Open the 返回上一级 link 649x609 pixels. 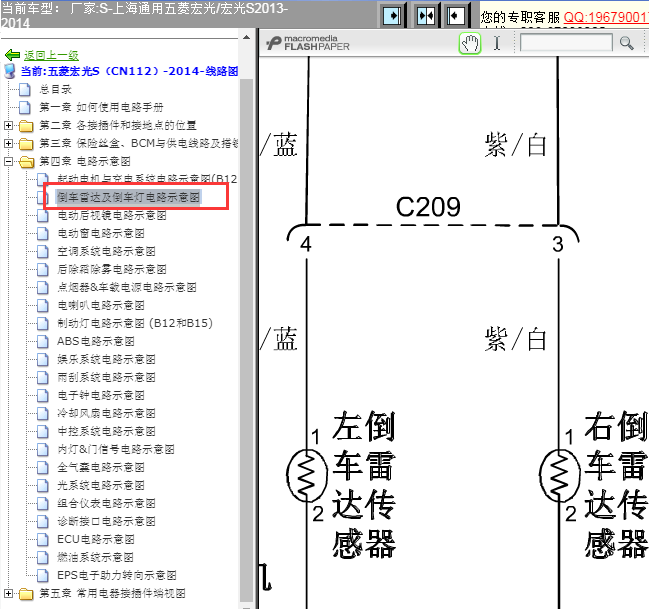click(51, 55)
